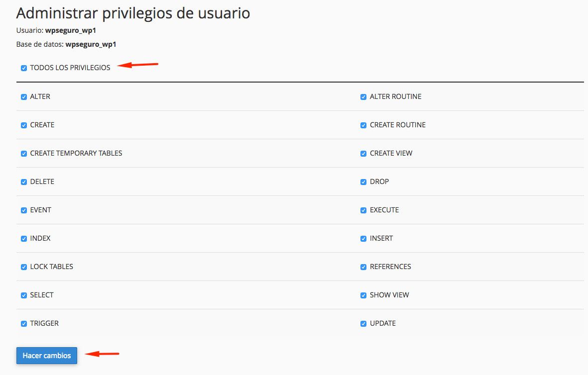Disable the CREATE ROUTINE privilege

(363, 125)
